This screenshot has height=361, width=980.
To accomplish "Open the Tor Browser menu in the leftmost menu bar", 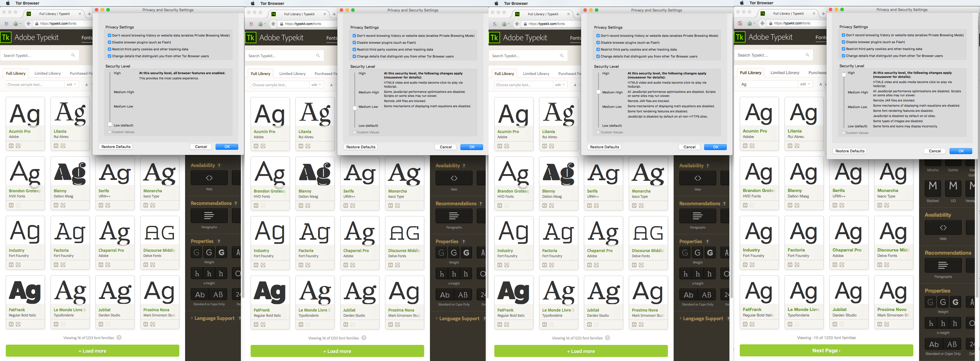I will pos(27,3).
